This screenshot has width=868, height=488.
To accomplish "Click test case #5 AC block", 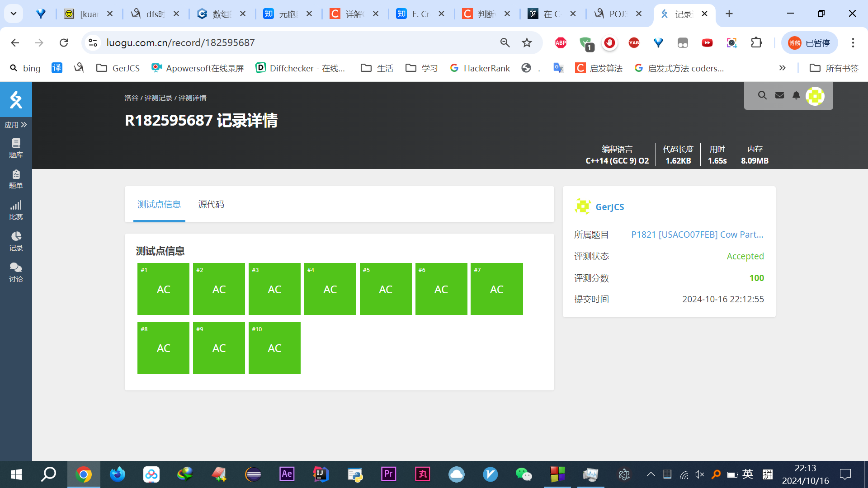I will click(x=386, y=289).
